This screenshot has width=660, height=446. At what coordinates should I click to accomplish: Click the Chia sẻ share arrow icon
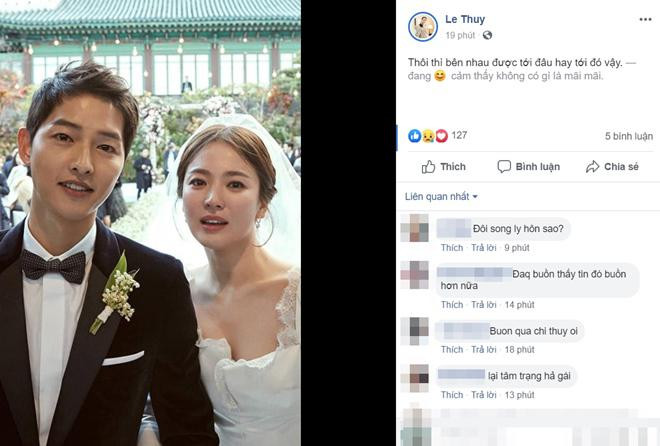click(592, 167)
